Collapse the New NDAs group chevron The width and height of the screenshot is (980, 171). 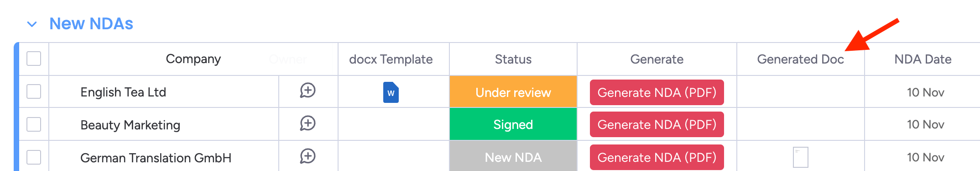32,24
